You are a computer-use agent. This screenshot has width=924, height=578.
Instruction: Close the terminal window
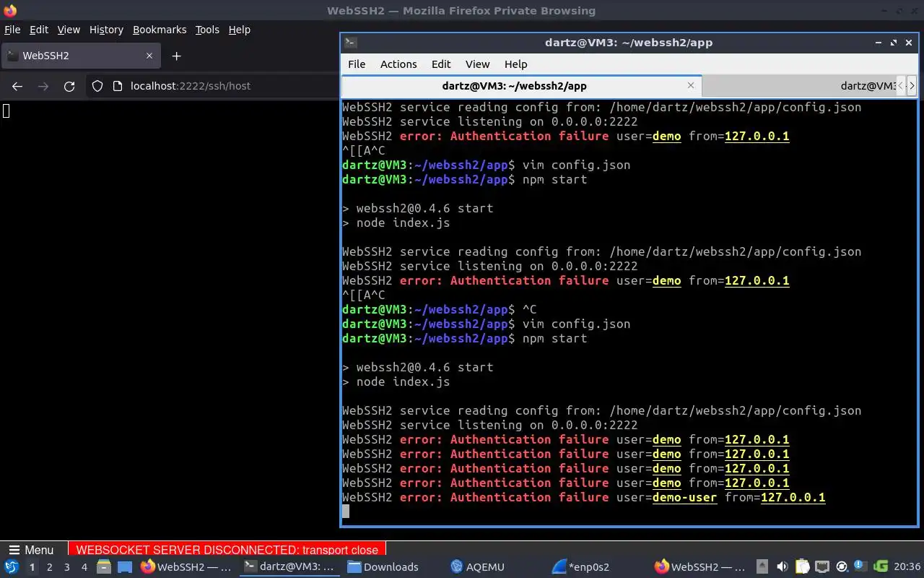[908, 43]
